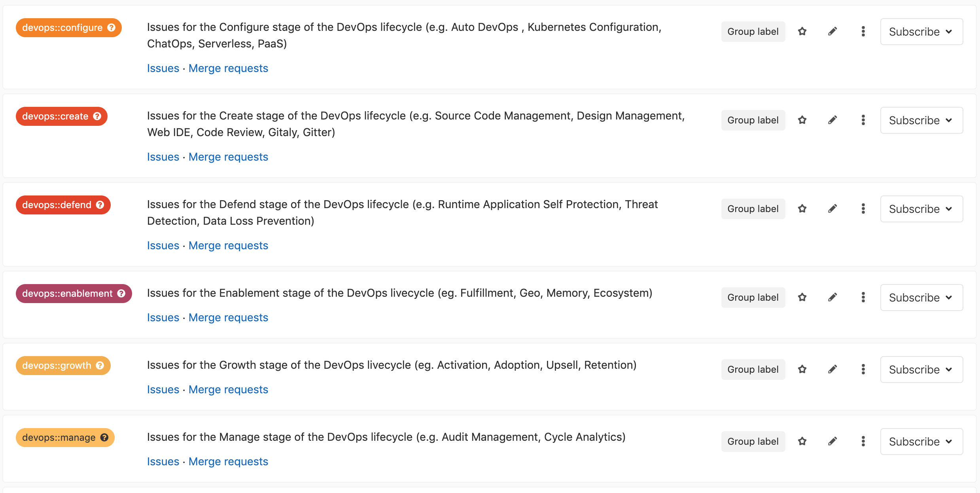
Task: Open the more actions menu for devops::configure
Action: pos(863,31)
